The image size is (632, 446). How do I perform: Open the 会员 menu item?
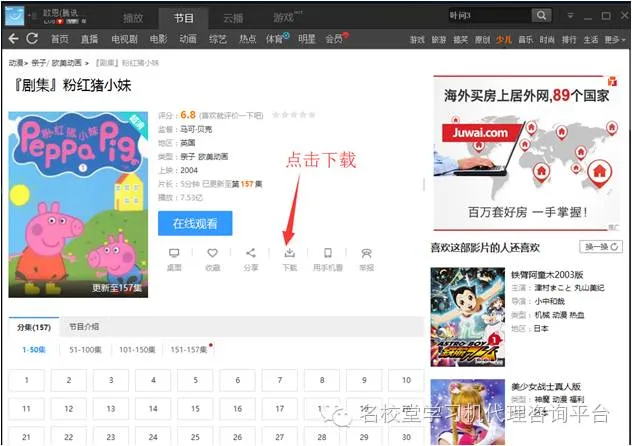tap(334, 39)
